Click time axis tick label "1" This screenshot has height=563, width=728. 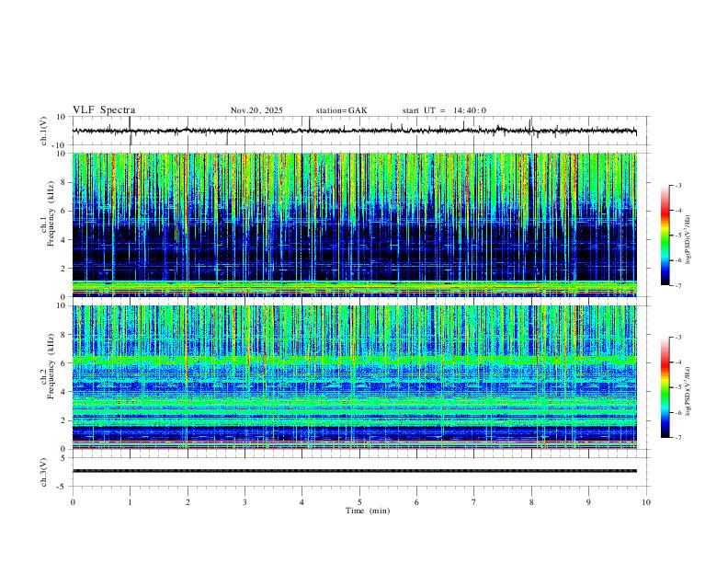(x=130, y=502)
